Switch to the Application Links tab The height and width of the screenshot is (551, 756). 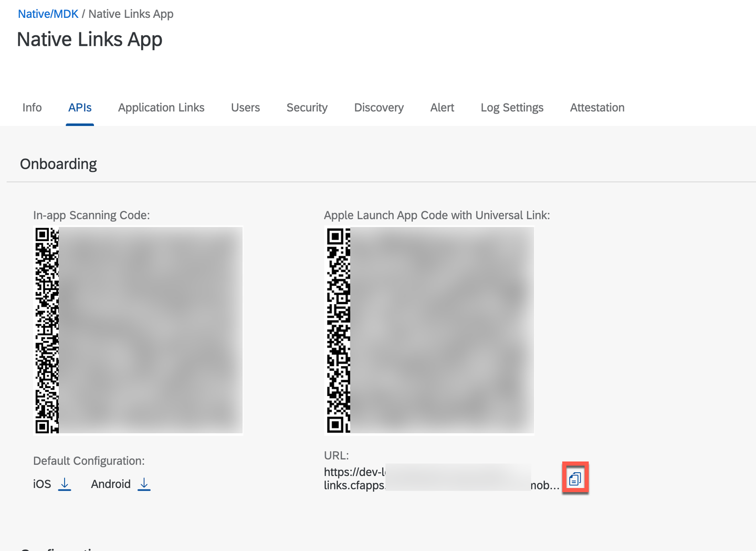tap(161, 108)
